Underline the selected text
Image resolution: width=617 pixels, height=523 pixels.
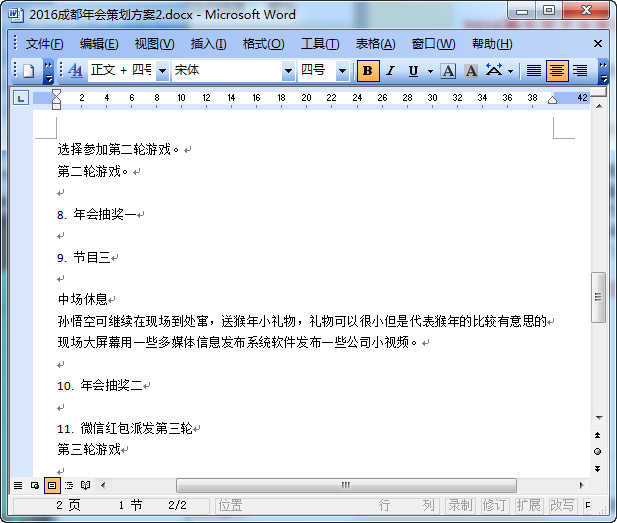pos(413,71)
